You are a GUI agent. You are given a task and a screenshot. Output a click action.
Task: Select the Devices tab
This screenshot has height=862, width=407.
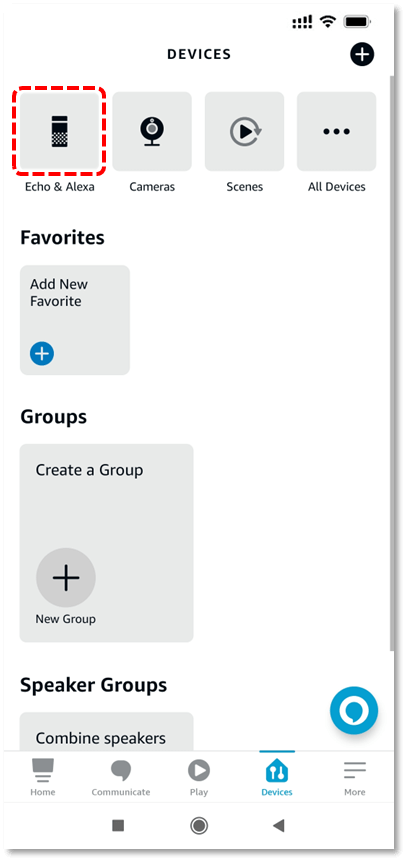277,777
